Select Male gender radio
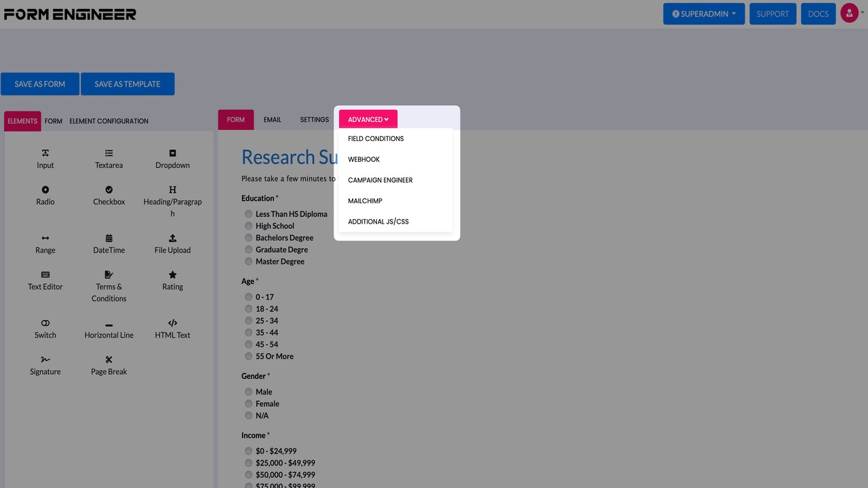 click(249, 392)
